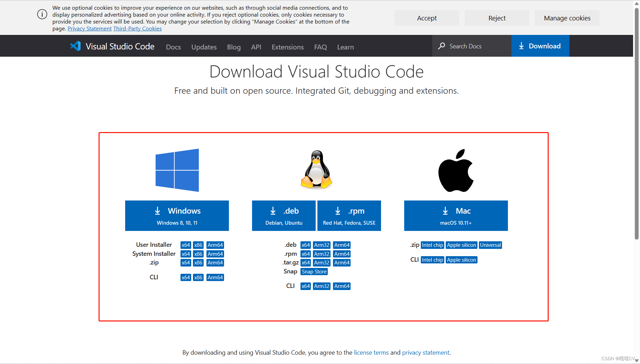Select Intel chip for Mac CLI
The width and height of the screenshot is (640, 364).
(x=433, y=260)
